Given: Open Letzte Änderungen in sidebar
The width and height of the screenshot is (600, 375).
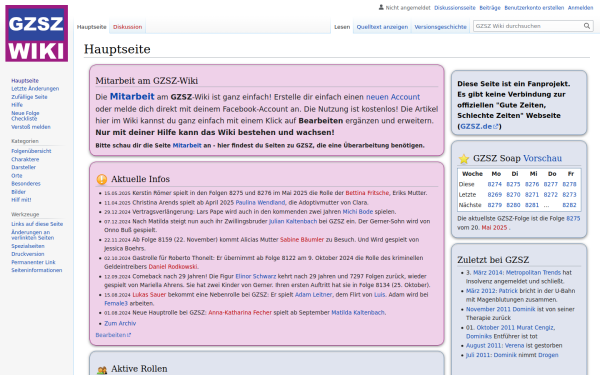Looking at the screenshot, I should (35, 89).
